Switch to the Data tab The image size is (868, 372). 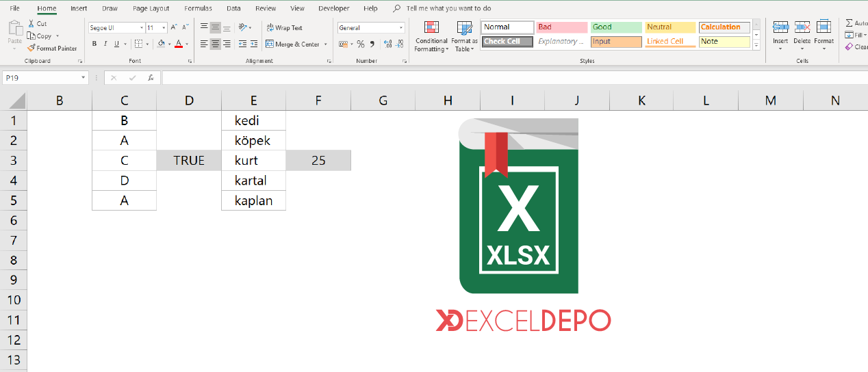click(x=233, y=8)
